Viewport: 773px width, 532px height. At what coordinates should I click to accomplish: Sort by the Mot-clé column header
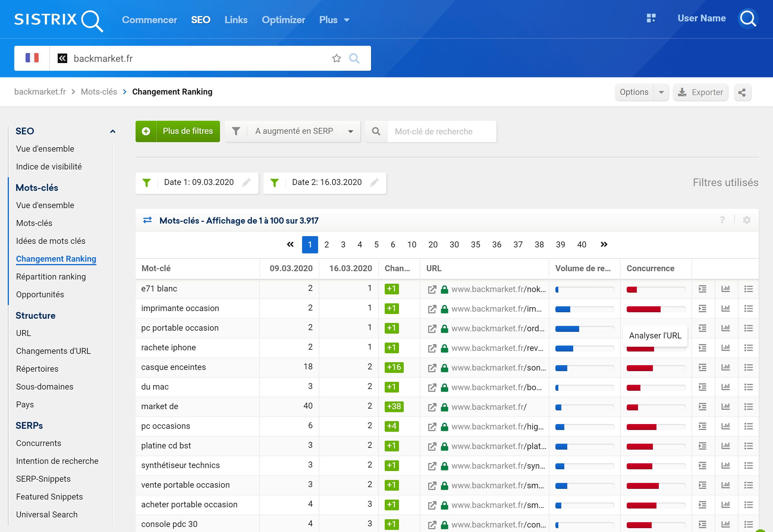(156, 268)
